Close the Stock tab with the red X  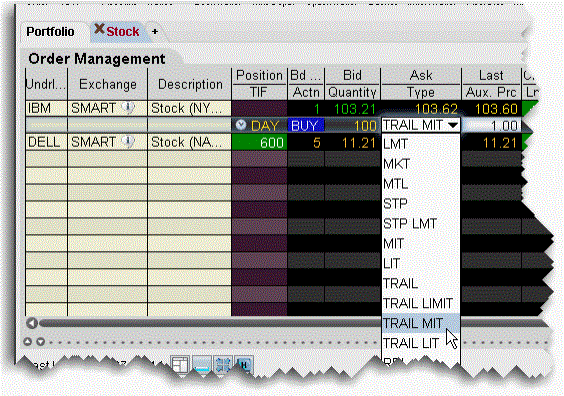pos(99,29)
